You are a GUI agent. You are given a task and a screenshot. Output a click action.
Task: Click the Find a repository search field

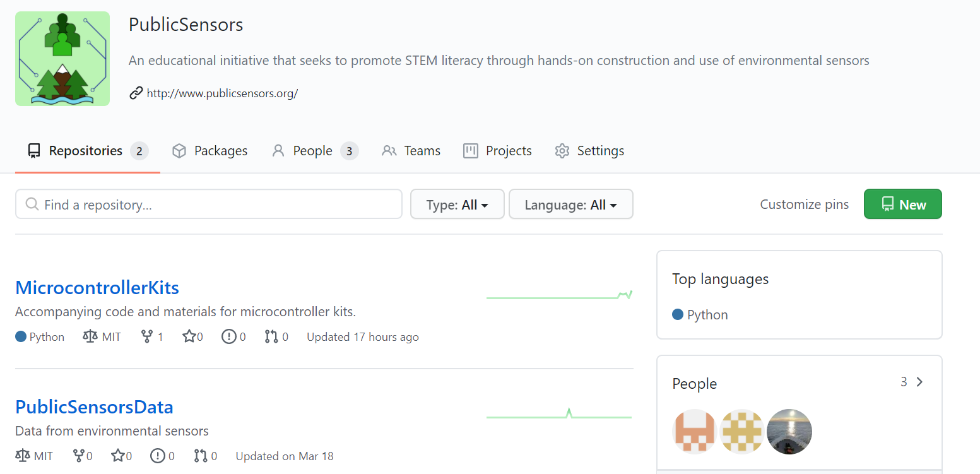pyautogui.click(x=208, y=204)
